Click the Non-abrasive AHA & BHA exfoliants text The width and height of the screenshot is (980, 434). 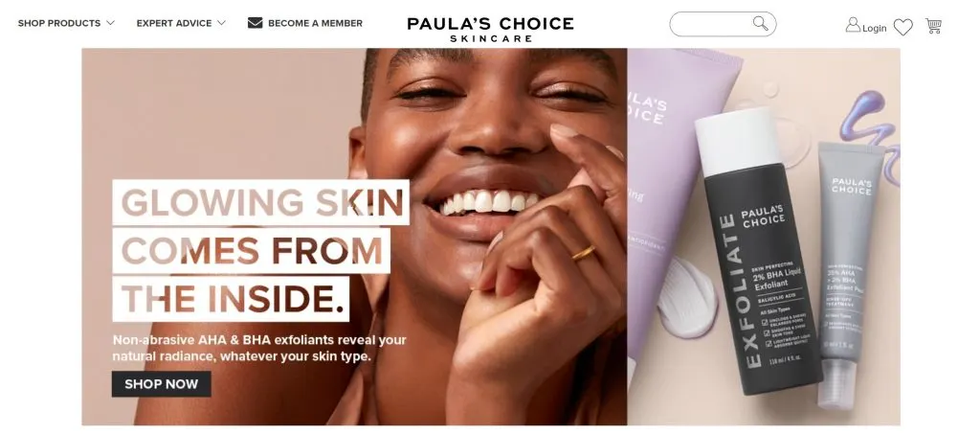point(259,349)
